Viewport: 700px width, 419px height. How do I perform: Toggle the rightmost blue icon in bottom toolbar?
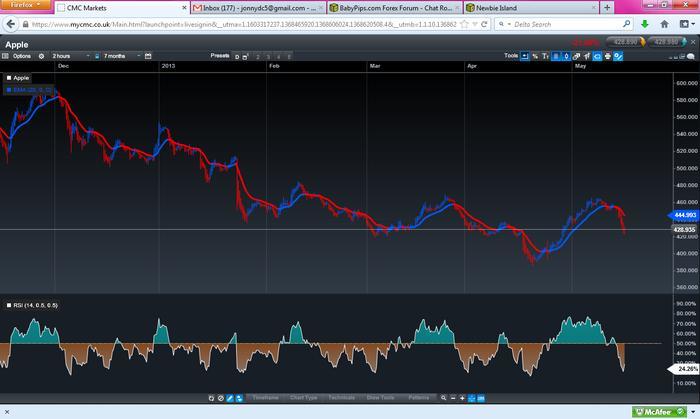point(481,398)
